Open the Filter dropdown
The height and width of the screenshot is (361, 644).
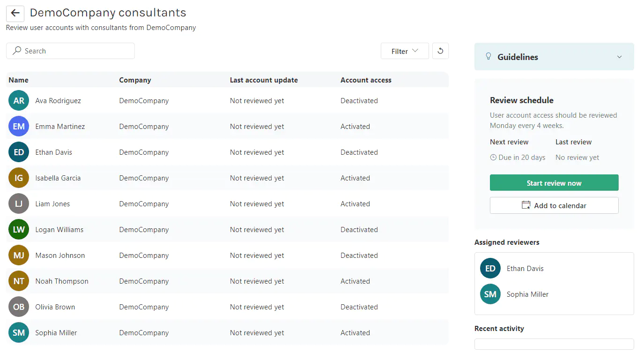point(404,51)
